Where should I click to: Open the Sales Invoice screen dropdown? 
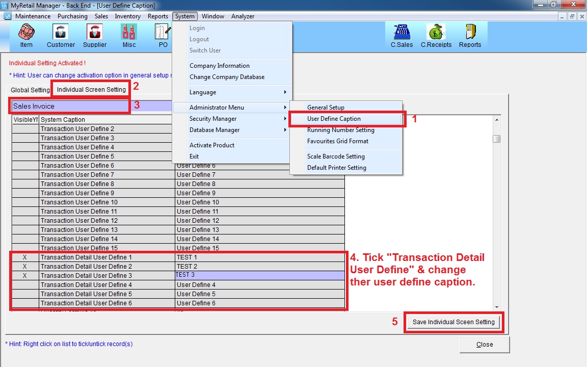pos(70,106)
